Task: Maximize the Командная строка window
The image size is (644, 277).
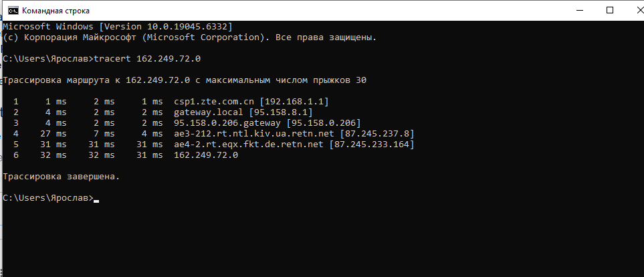Action: pyautogui.click(x=610, y=10)
